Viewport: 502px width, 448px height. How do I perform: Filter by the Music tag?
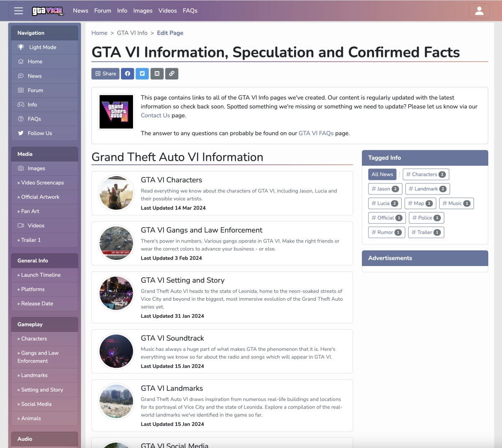pos(456,203)
